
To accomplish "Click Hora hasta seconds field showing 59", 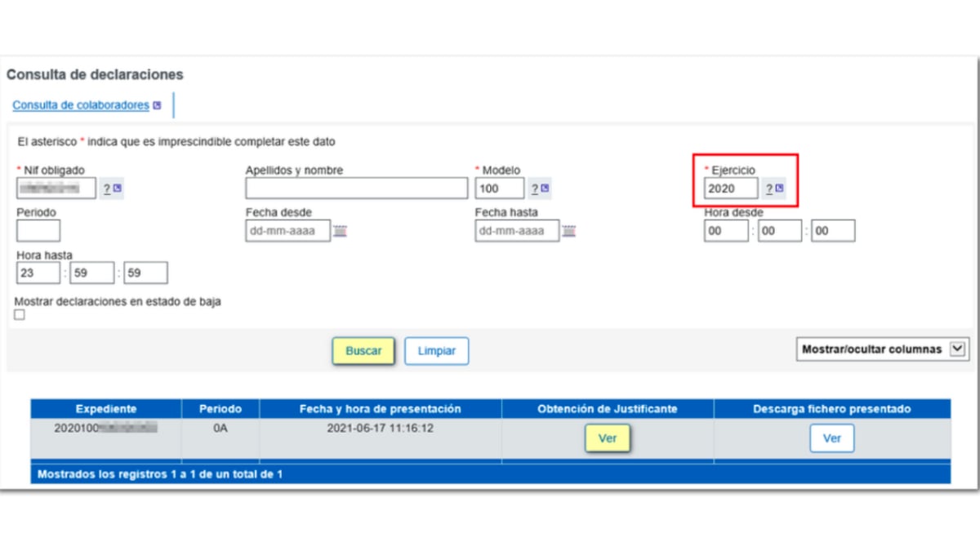I will tap(145, 273).
